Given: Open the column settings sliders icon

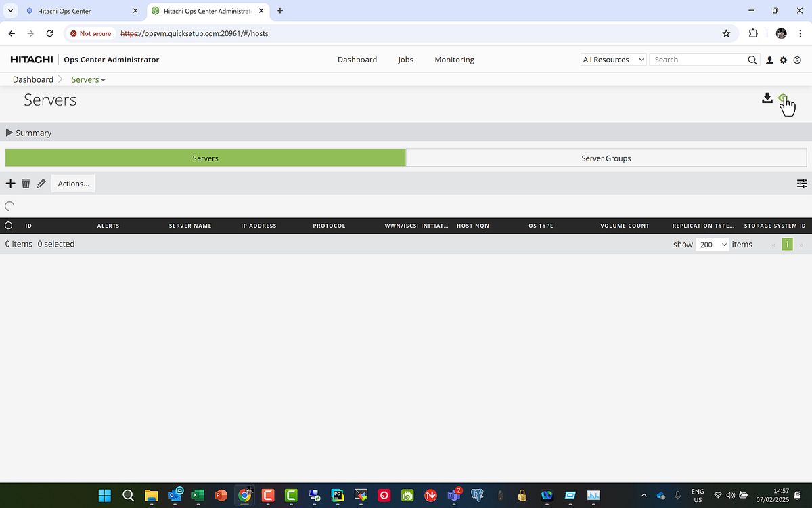Looking at the screenshot, I should click(802, 184).
